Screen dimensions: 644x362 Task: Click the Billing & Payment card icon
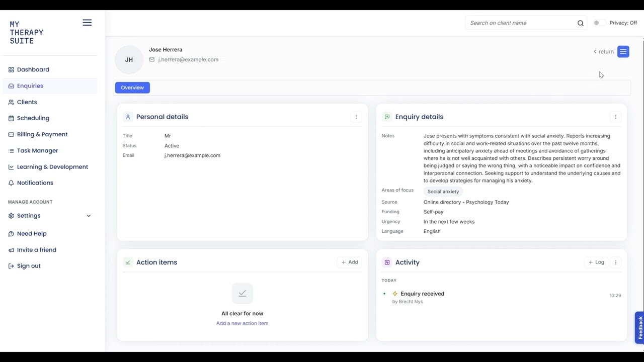tap(11, 134)
